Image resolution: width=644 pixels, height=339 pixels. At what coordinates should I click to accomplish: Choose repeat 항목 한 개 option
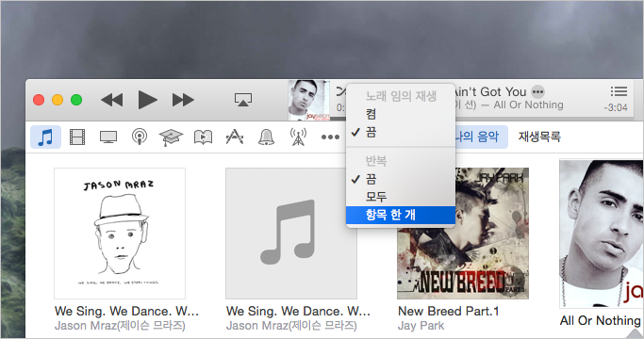(401, 215)
